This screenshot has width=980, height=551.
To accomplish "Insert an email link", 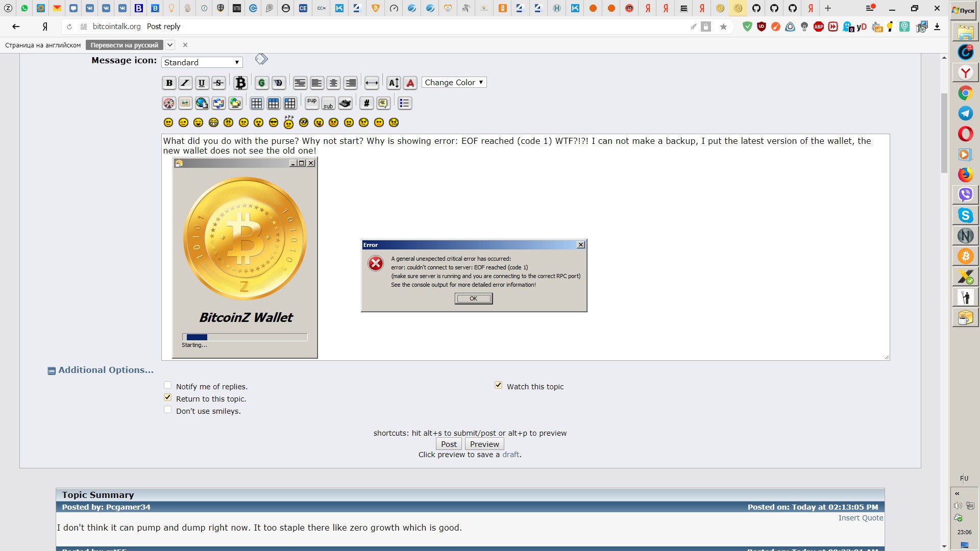I will [x=218, y=103].
